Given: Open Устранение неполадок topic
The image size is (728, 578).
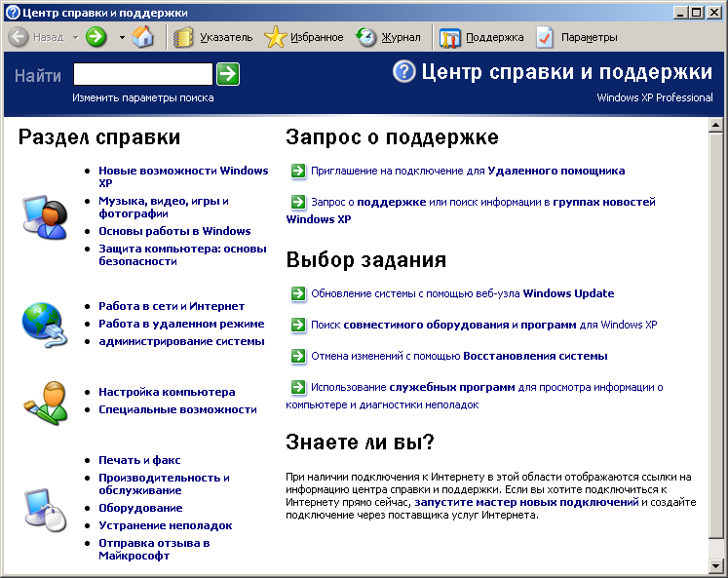Looking at the screenshot, I should [166, 526].
